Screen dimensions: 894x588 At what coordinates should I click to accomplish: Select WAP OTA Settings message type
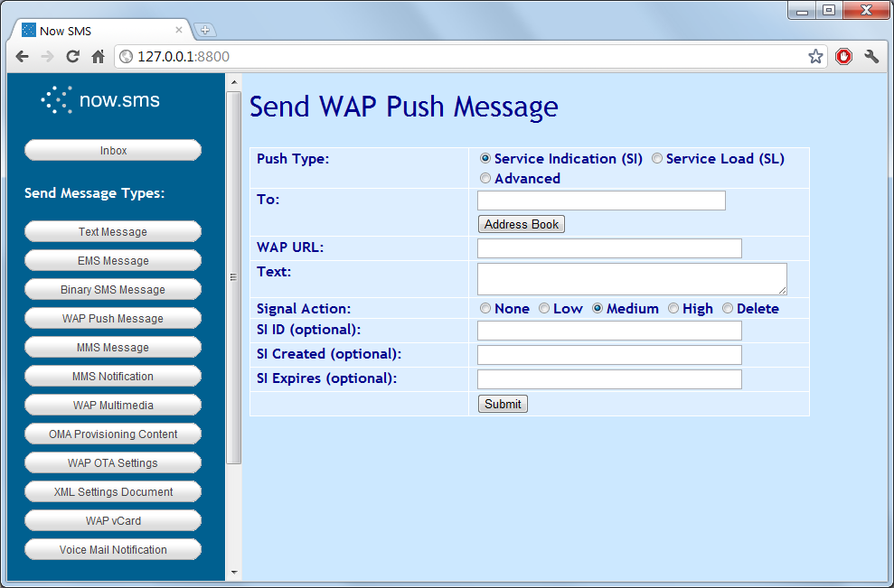pos(112,462)
